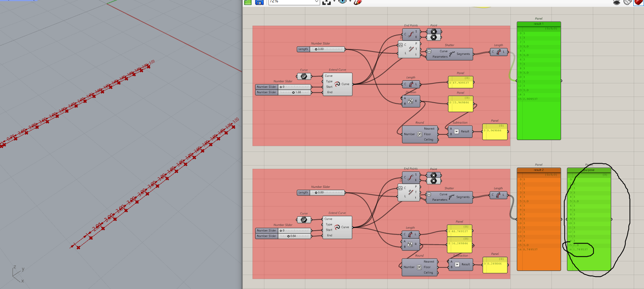Toggle shaded red preview mode
Viewport: 644px width, 289px height.
point(639,2)
